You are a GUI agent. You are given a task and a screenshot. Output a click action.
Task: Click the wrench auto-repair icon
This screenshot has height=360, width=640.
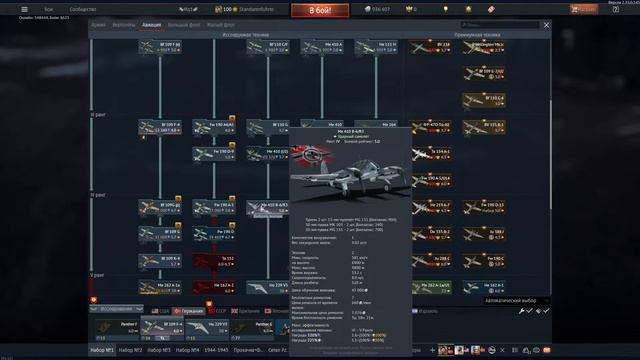tap(521, 311)
